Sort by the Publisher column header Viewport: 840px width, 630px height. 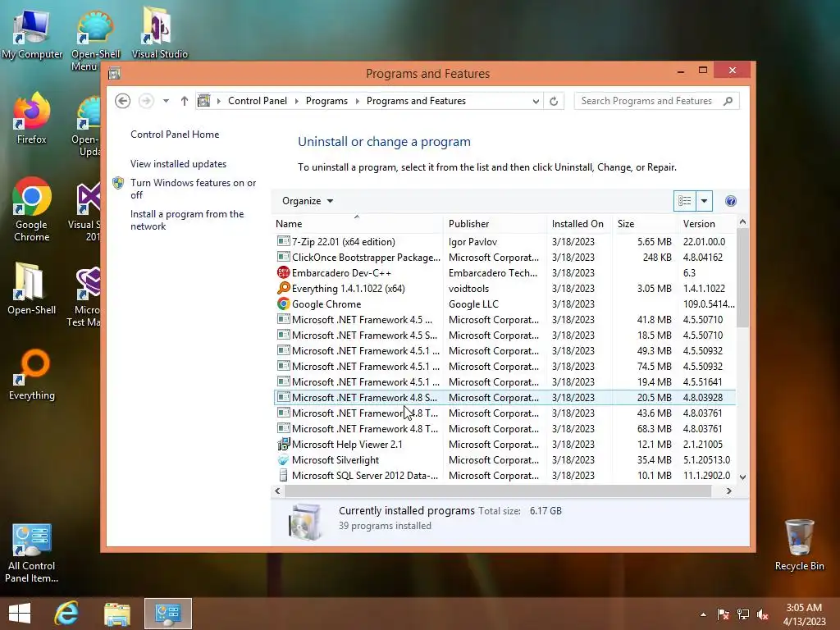[x=495, y=223]
